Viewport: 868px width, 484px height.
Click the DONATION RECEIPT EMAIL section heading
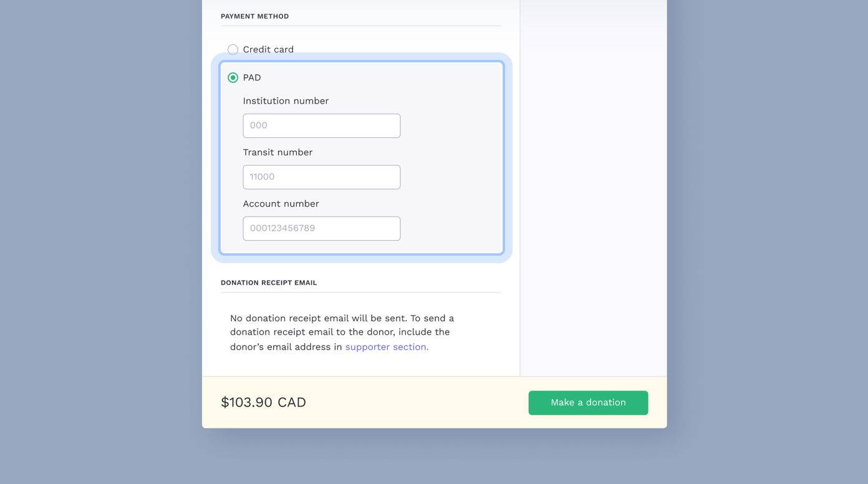269,283
